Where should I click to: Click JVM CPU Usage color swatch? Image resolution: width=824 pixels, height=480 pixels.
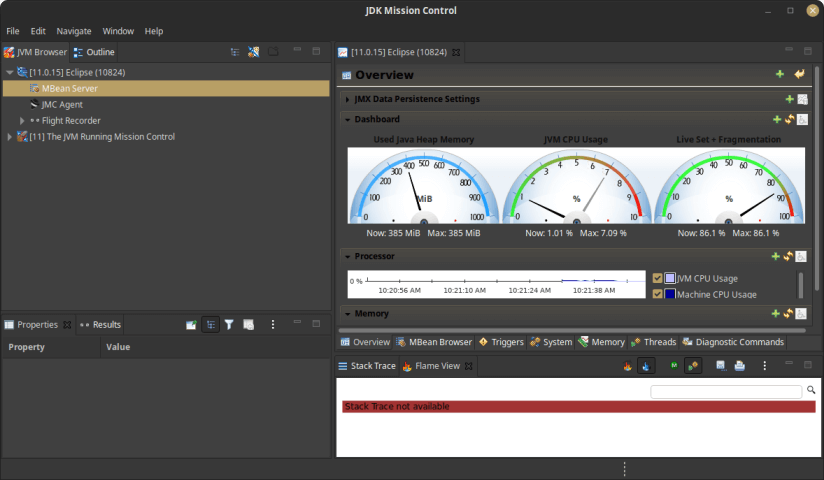670,278
